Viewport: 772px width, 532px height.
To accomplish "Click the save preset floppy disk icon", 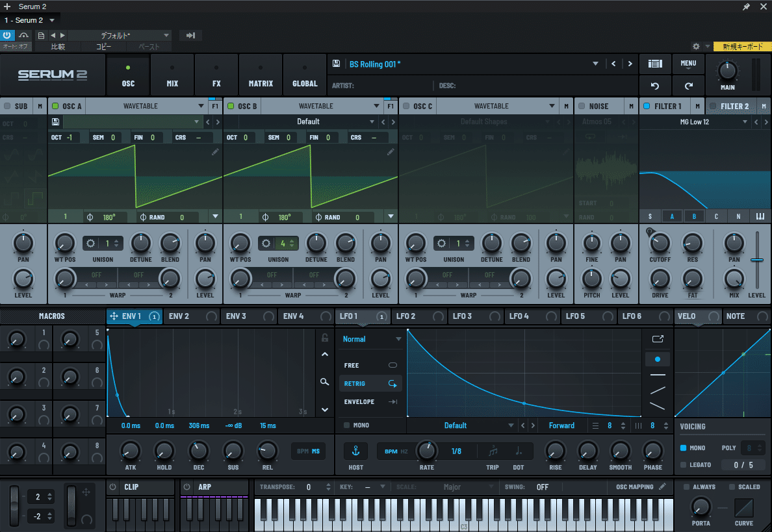I will pos(336,64).
